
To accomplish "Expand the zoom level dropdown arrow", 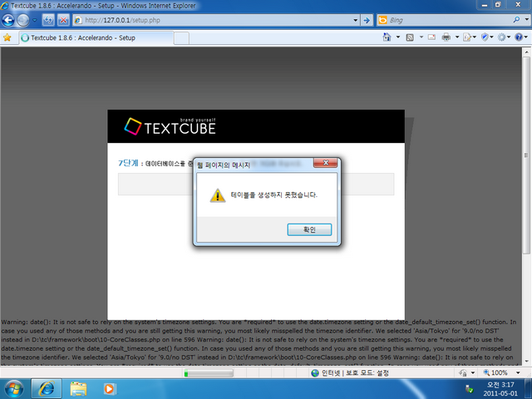I will [518, 373].
